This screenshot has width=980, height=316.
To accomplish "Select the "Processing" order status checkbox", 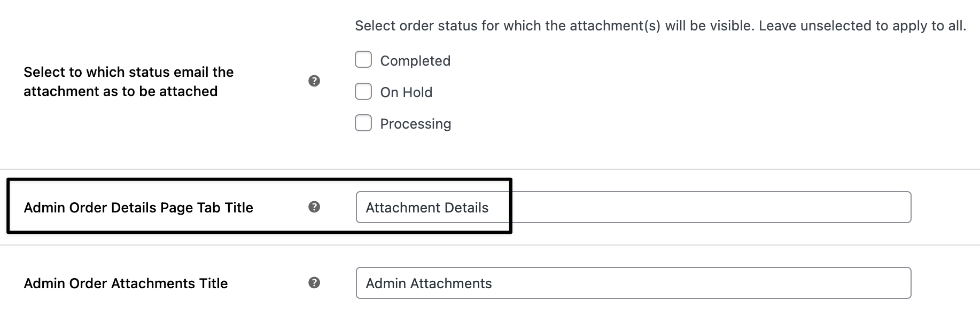I will pyautogui.click(x=363, y=123).
